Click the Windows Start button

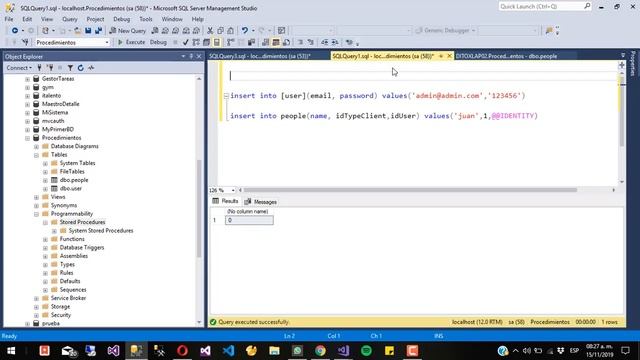[11, 351]
